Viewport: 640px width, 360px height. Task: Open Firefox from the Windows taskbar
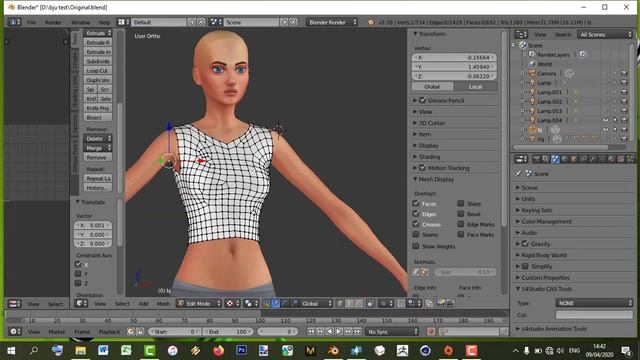(218, 350)
